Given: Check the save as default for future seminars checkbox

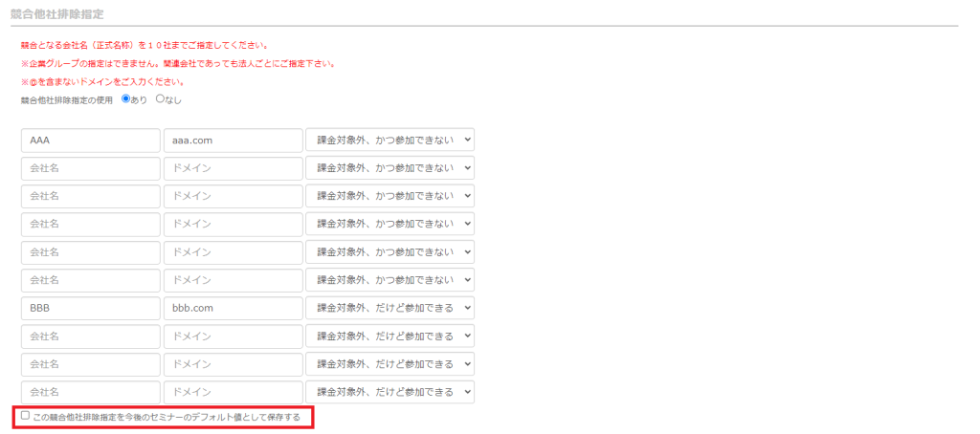Looking at the screenshot, I should click(26, 416).
